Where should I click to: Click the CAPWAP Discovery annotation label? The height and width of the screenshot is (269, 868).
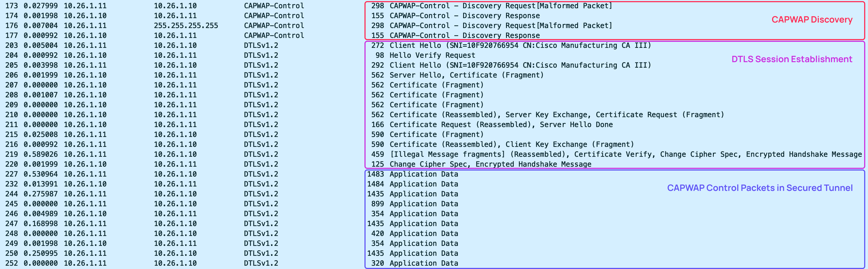pyautogui.click(x=811, y=20)
